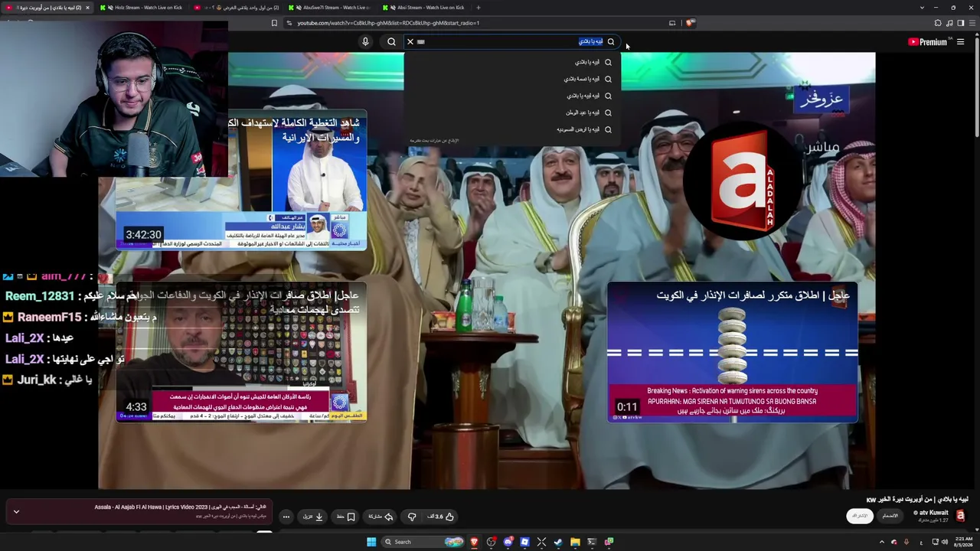Screen dimensions: 980x551
Task: Open Brave browser from the taskbar
Action: 474,542
